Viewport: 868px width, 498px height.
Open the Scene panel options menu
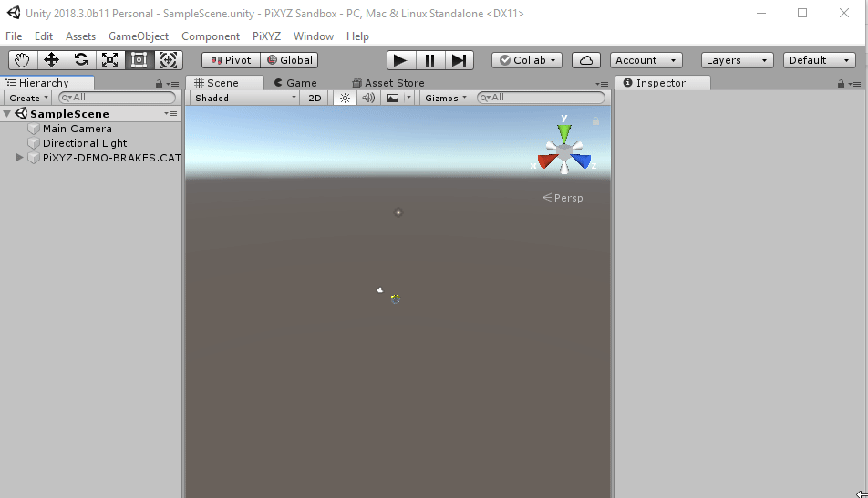[602, 84]
